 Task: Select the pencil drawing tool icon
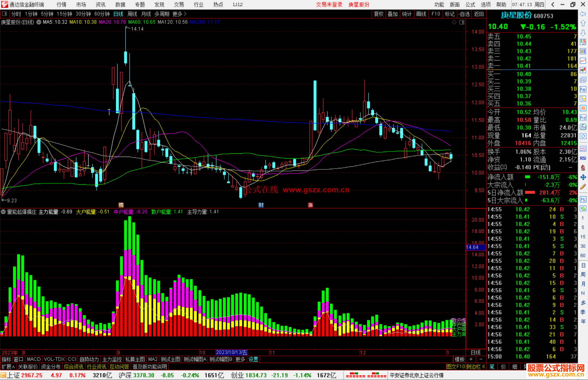coord(583,187)
